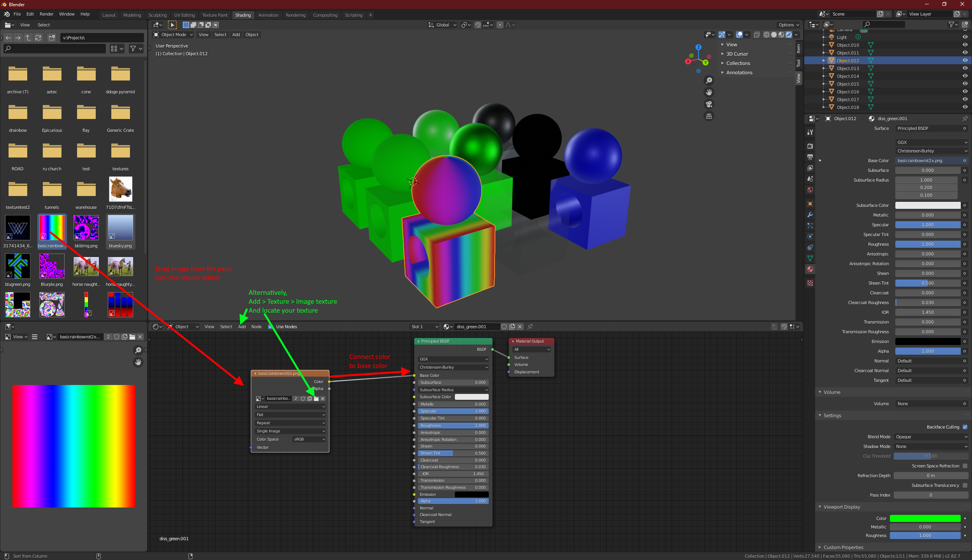The width and height of the screenshot is (972, 560).
Task: Hide Object.014 with its eye icon
Action: tap(965, 76)
